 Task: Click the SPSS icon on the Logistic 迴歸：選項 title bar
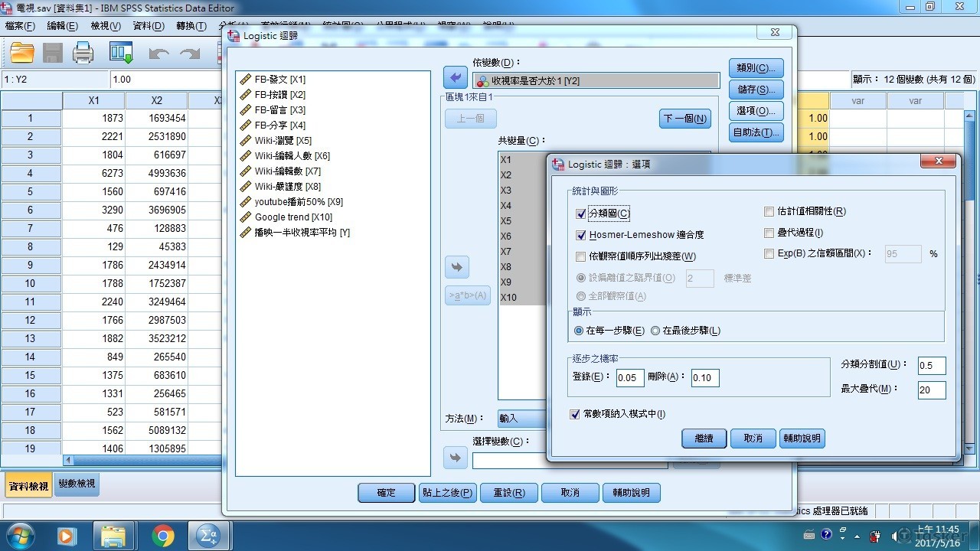558,164
